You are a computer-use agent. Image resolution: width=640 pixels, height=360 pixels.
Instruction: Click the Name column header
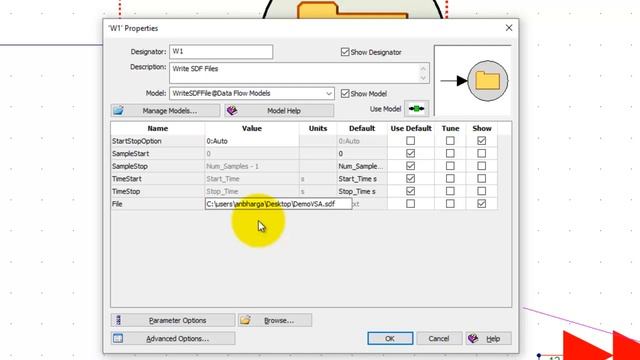[x=158, y=128]
